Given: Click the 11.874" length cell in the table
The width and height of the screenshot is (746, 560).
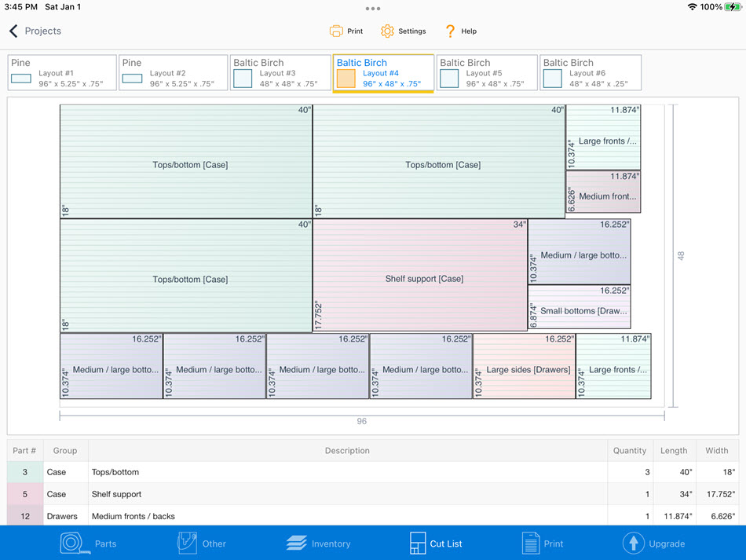Looking at the screenshot, I should [674, 516].
